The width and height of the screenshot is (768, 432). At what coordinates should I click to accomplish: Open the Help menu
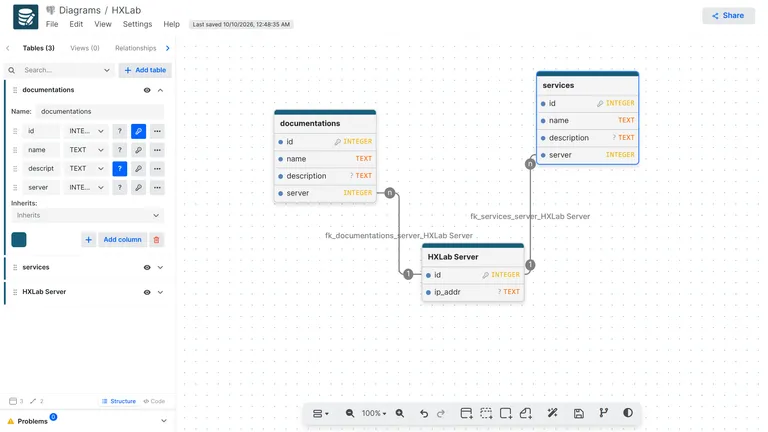[171, 24]
